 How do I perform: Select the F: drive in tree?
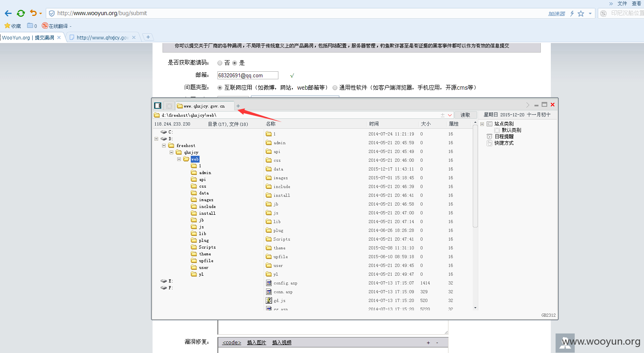click(x=166, y=288)
